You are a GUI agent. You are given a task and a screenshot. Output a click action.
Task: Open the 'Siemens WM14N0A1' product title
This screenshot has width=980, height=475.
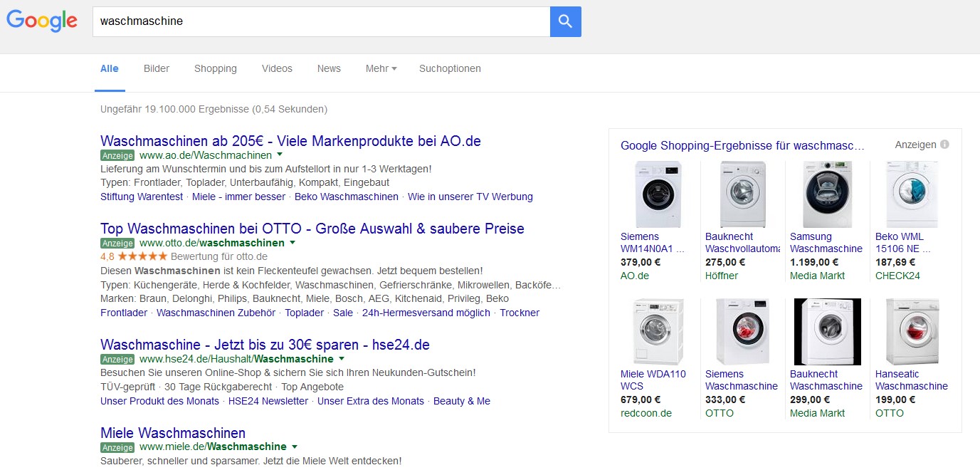653,243
